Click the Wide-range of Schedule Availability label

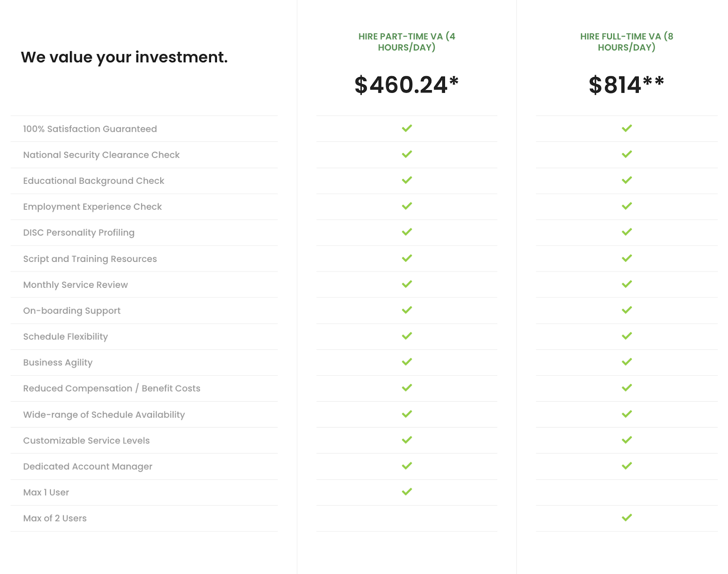point(104,415)
